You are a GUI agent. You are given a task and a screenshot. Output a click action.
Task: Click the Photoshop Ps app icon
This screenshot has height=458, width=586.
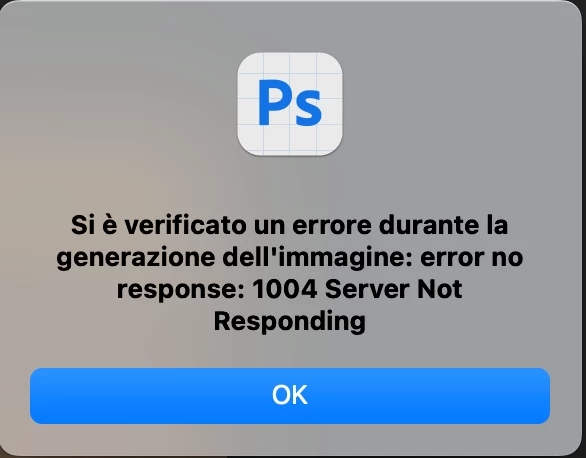click(x=290, y=104)
